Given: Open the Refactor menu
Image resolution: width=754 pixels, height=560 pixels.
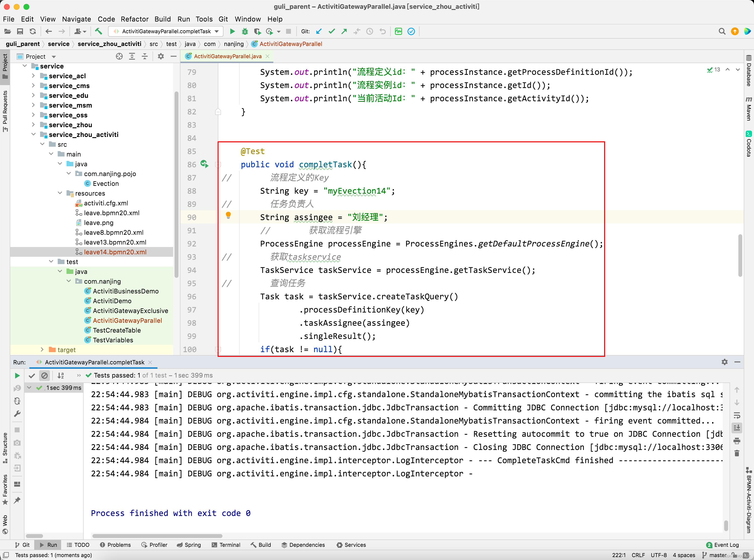Looking at the screenshot, I should pos(134,19).
